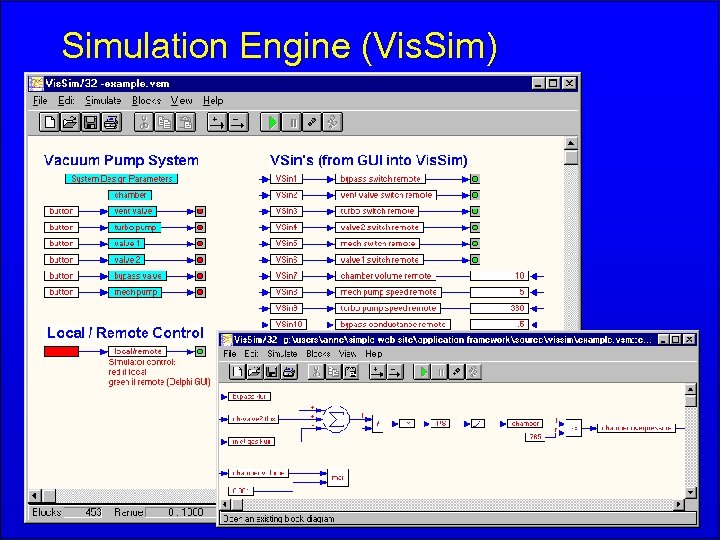Select the summing junction sigma block

[x=336, y=419]
